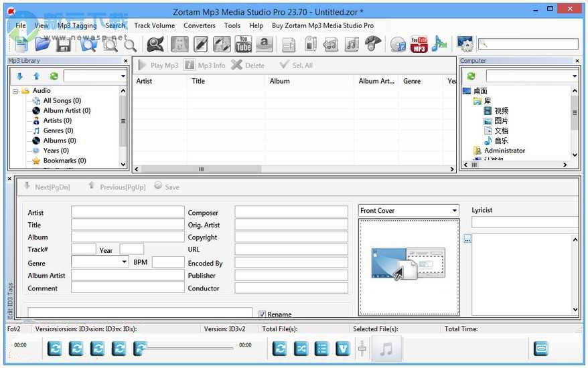Click the portrait cover art toolbar icon
Screen dimensions: 588x368
point(179,45)
